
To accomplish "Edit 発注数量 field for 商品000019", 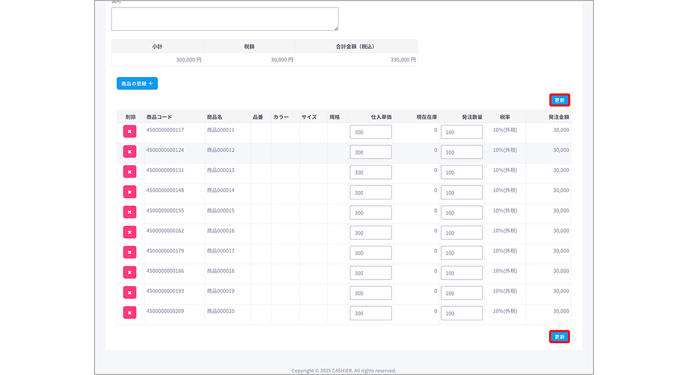I will (462, 293).
